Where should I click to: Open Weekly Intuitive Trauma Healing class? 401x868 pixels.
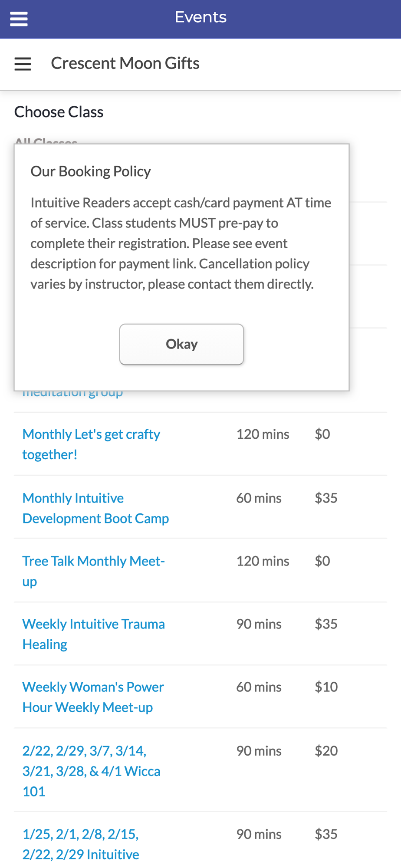point(93,634)
